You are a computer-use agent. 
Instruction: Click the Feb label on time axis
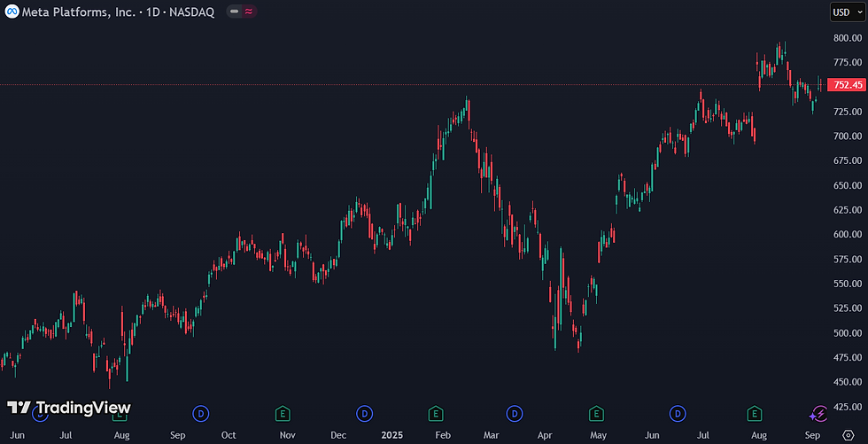pos(443,434)
